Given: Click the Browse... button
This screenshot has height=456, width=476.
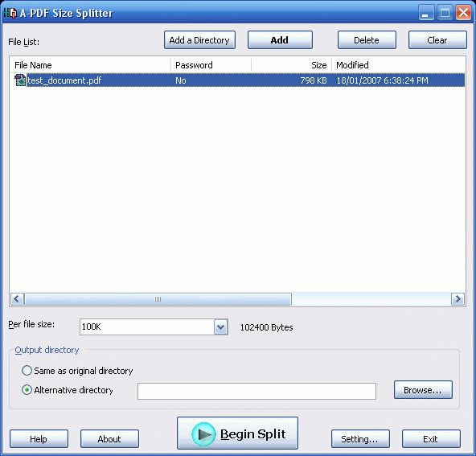Looking at the screenshot, I should (x=423, y=390).
